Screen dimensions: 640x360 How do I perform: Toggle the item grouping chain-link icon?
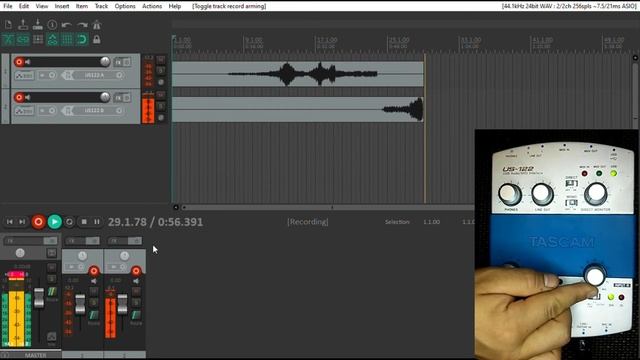[x=23, y=40]
